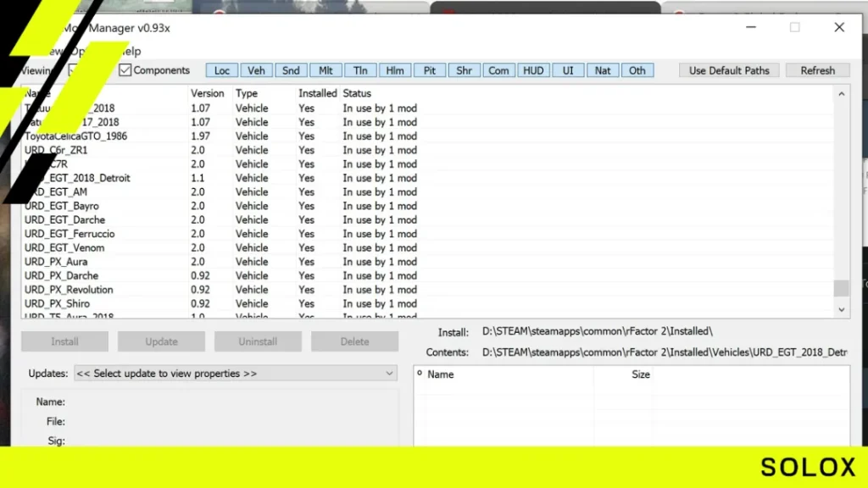Toggle the Oth filter button
The width and height of the screenshot is (868, 488).
tap(637, 70)
